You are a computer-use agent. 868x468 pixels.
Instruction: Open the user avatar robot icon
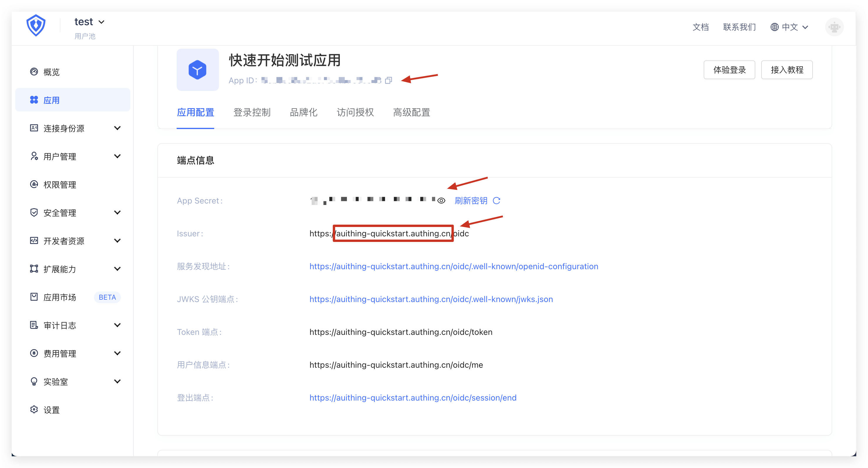(834, 27)
